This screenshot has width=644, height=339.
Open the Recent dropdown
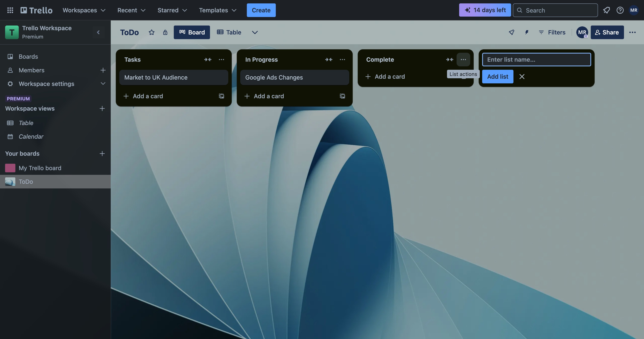(131, 10)
